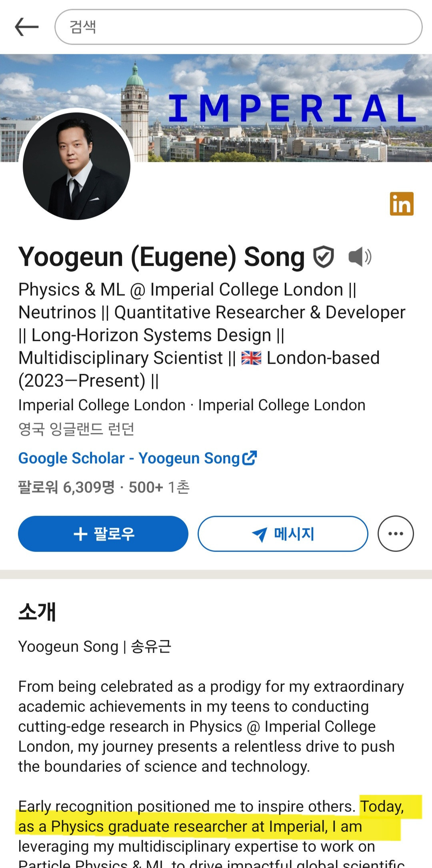Screen dimensions: 432x868
Task: Open the three-dot more options menu
Action: click(396, 534)
